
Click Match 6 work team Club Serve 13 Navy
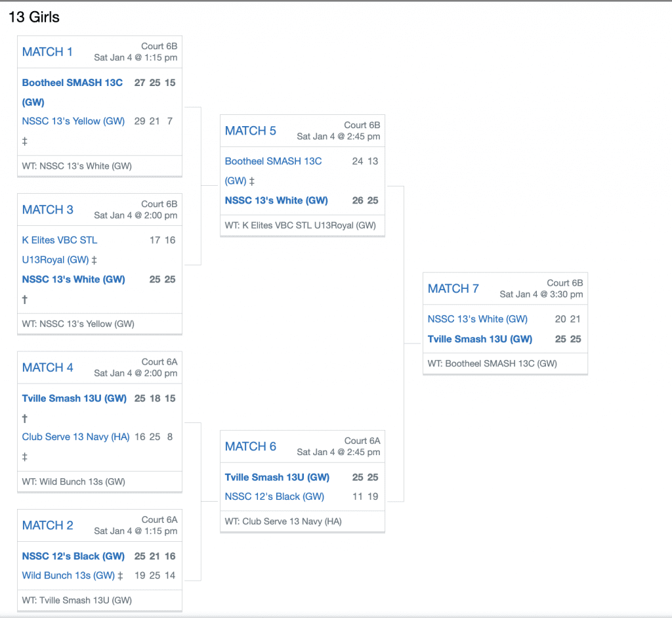pos(283,521)
